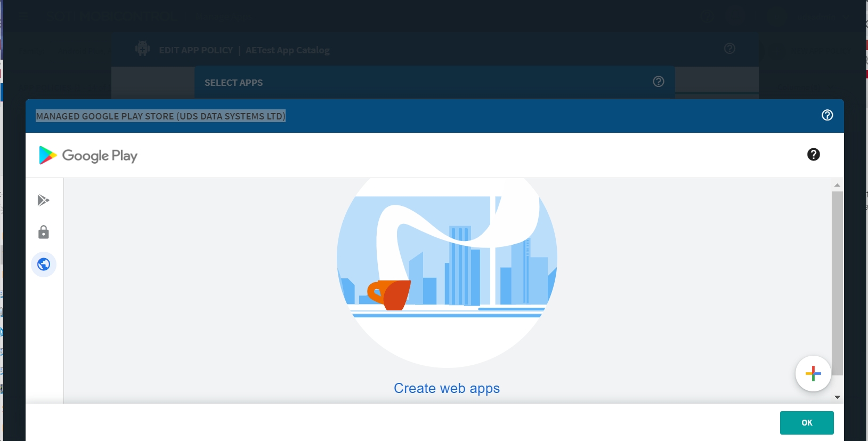
Task: Select the Web apps globe icon
Action: pos(44,264)
